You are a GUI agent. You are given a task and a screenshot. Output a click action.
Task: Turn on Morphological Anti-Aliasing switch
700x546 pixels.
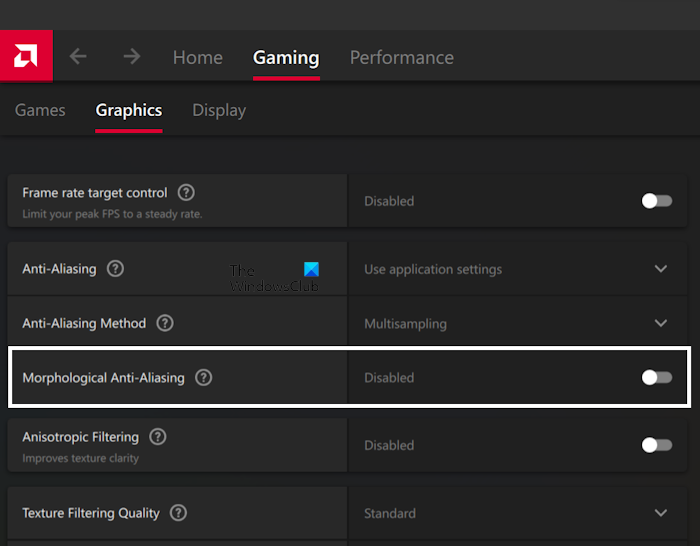coord(656,378)
